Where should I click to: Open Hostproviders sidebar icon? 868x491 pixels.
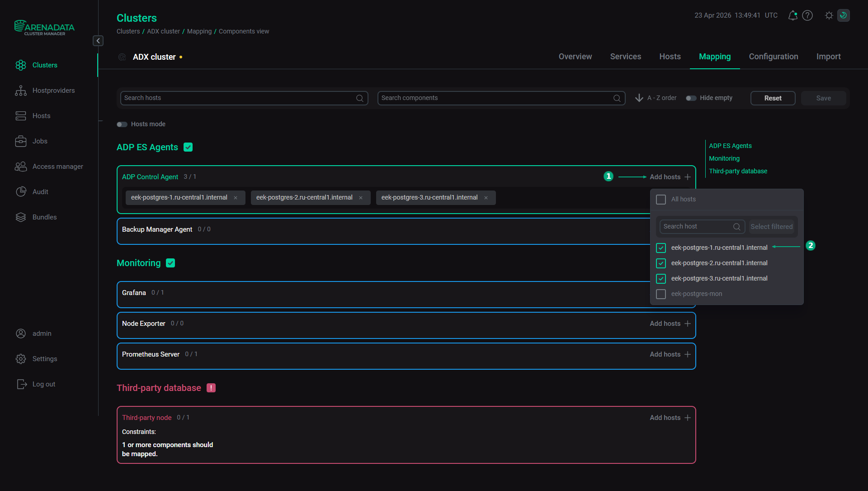(21, 91)
